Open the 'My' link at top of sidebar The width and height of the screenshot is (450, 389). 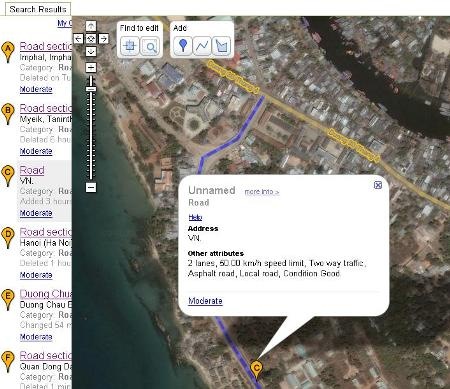(64, 23)
